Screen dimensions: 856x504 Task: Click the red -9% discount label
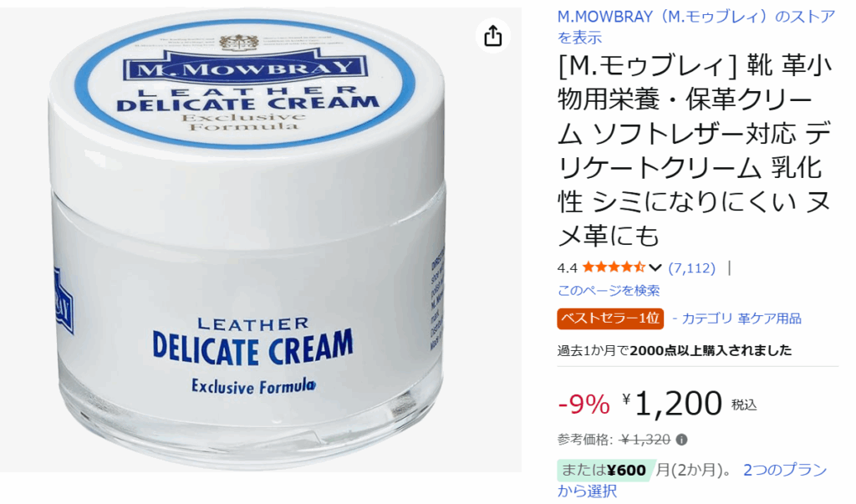point(583,405)
